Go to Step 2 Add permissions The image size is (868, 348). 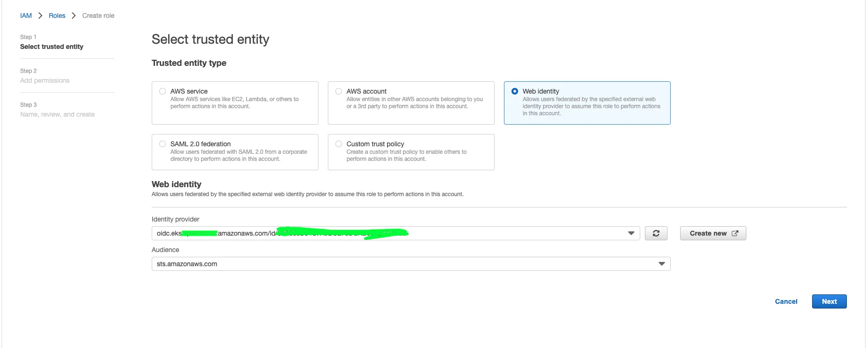coord(45,80)
